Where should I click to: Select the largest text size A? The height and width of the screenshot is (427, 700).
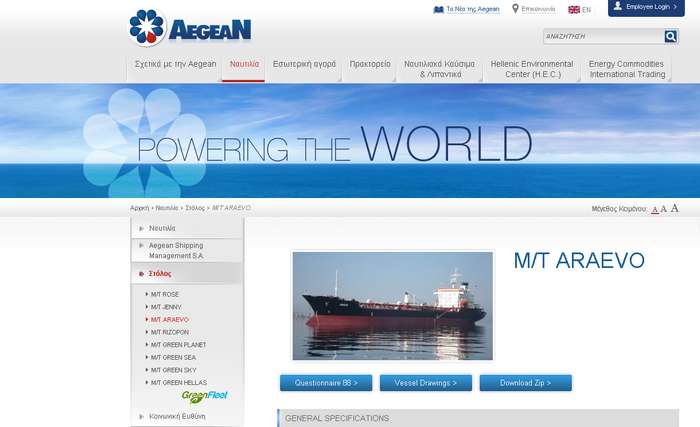(x=675, y=208)
